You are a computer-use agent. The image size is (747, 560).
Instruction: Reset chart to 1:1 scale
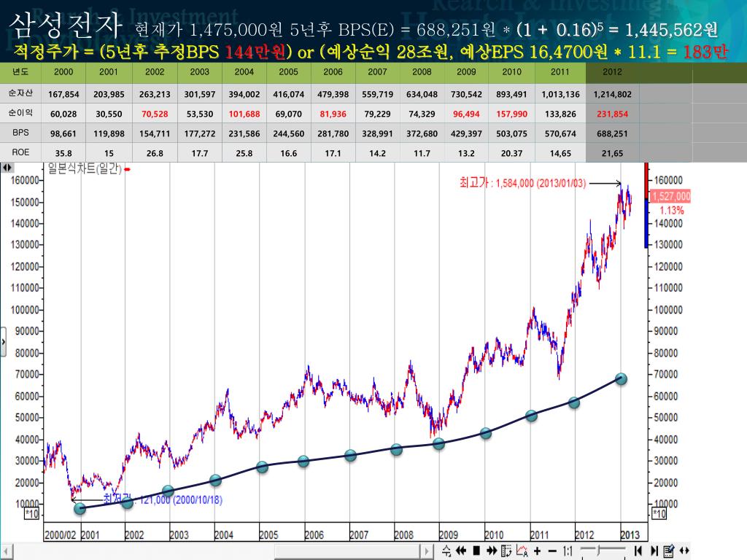568,551
